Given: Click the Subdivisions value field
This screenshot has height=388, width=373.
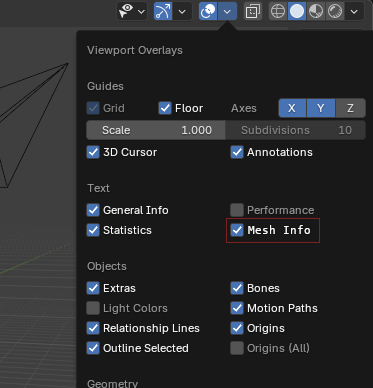Looking at the screenshot, I should point(296,130).
